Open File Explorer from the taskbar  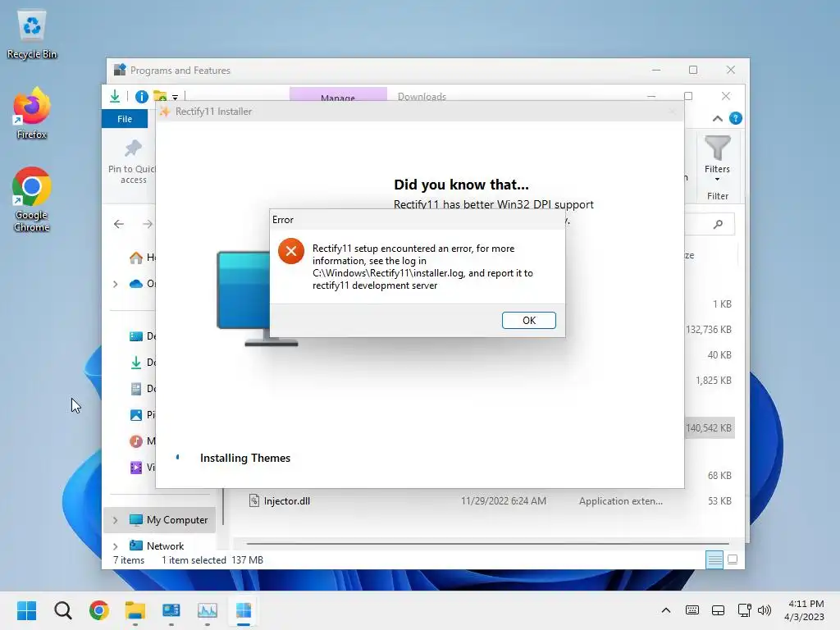click(135, 610)
